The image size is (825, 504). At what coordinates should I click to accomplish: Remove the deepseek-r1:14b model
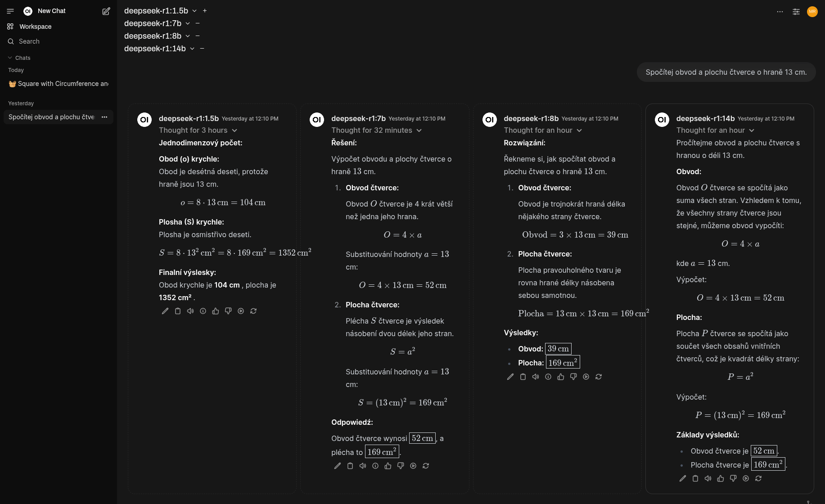202,49
